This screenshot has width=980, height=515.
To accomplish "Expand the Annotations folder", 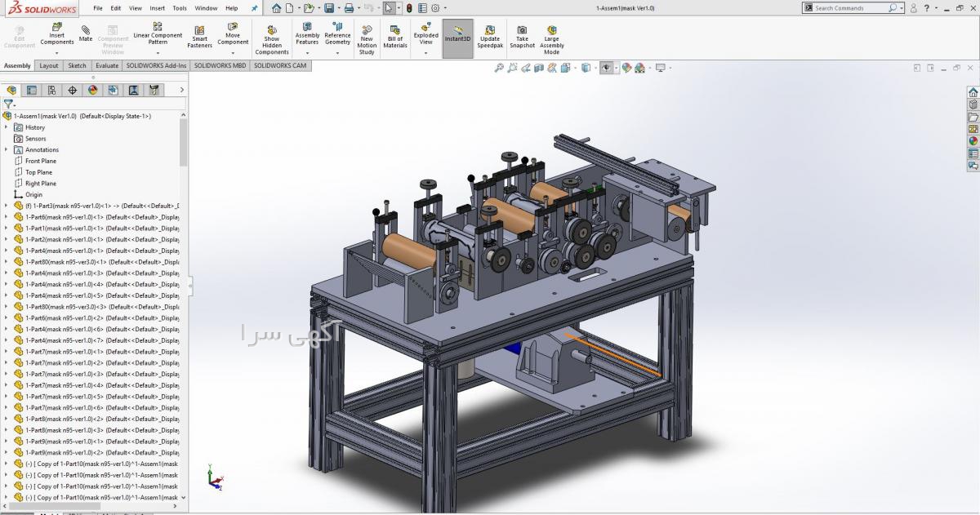I will (x=7, y=149).
